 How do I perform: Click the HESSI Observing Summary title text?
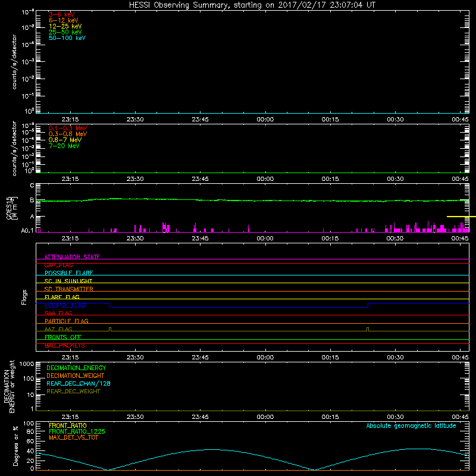(252, 5)
